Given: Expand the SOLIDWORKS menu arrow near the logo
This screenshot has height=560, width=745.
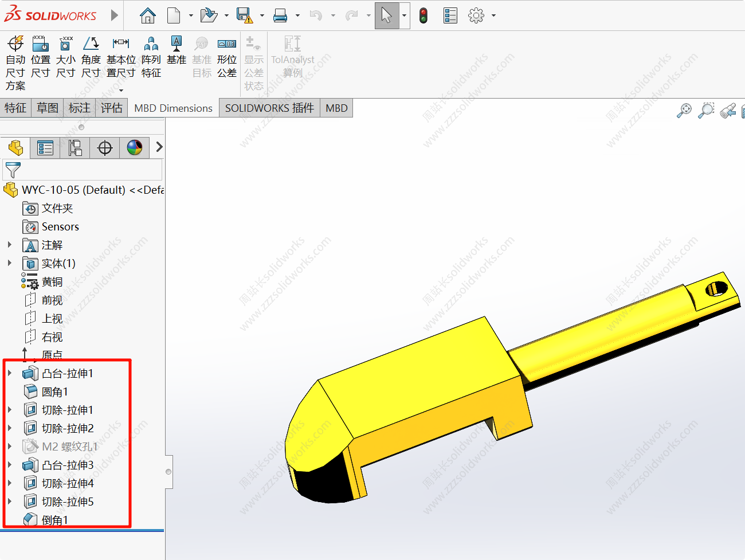Looking at the screenshot, I should point(114,15).
